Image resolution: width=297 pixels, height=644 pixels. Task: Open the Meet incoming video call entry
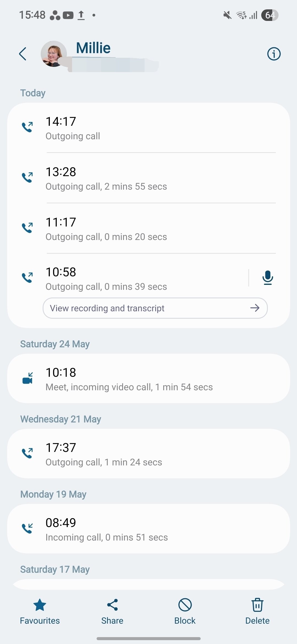(149, 379)
